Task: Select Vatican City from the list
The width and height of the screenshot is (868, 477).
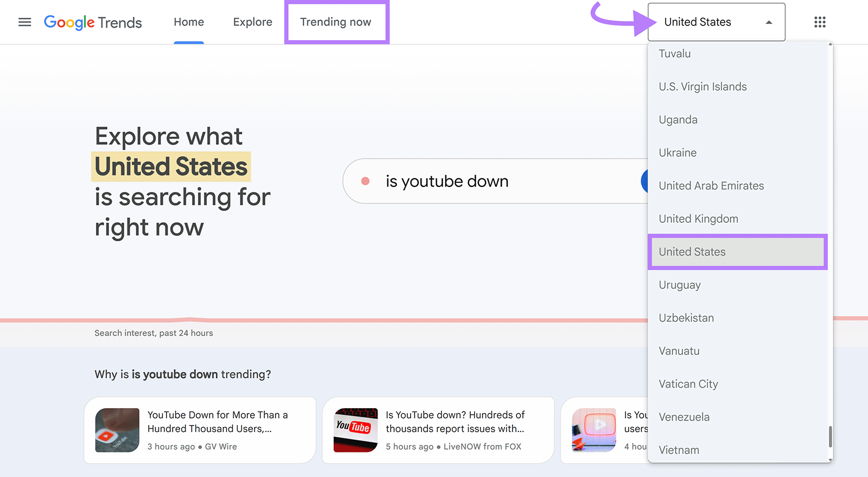Action: tap(688, 384)
